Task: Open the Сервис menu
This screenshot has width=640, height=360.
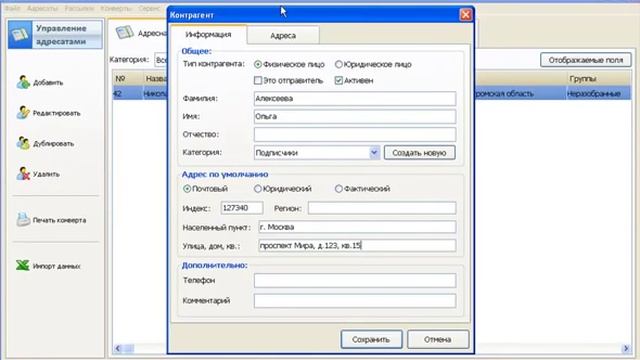Action: point(149,8)
